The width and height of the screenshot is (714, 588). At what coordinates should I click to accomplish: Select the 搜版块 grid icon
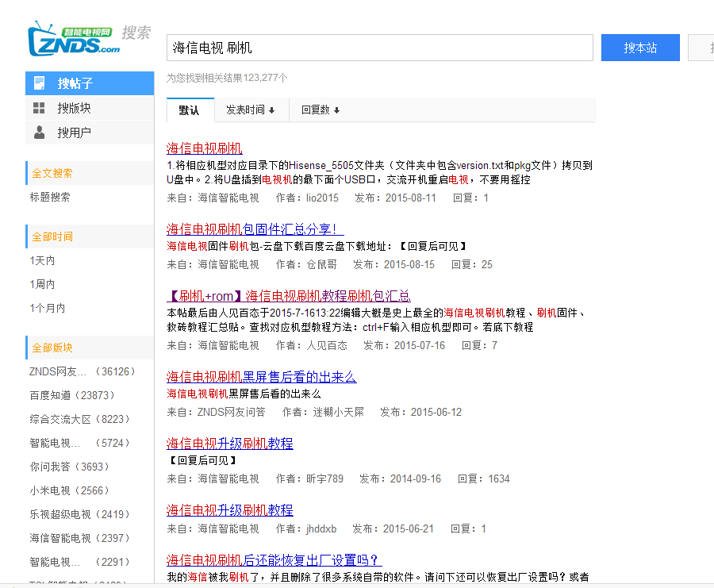coord(39,108)
